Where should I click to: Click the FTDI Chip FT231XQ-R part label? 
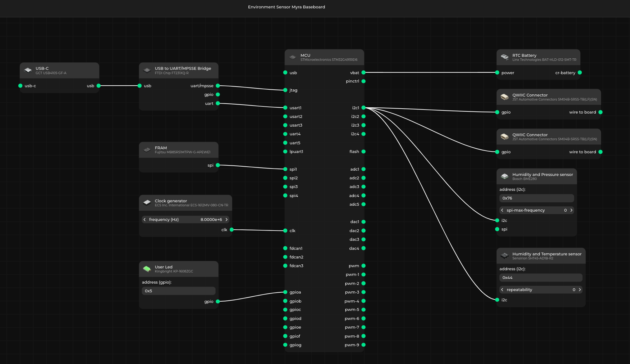pos(172,73)
